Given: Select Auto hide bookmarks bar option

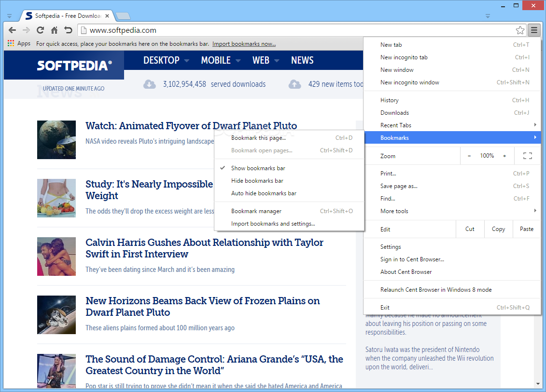Looking at the screenshot, I should [x=289, y=193].
